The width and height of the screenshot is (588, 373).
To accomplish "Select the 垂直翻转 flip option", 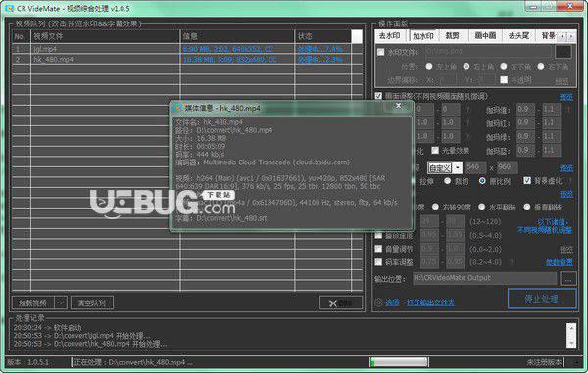I will [527, 207].
